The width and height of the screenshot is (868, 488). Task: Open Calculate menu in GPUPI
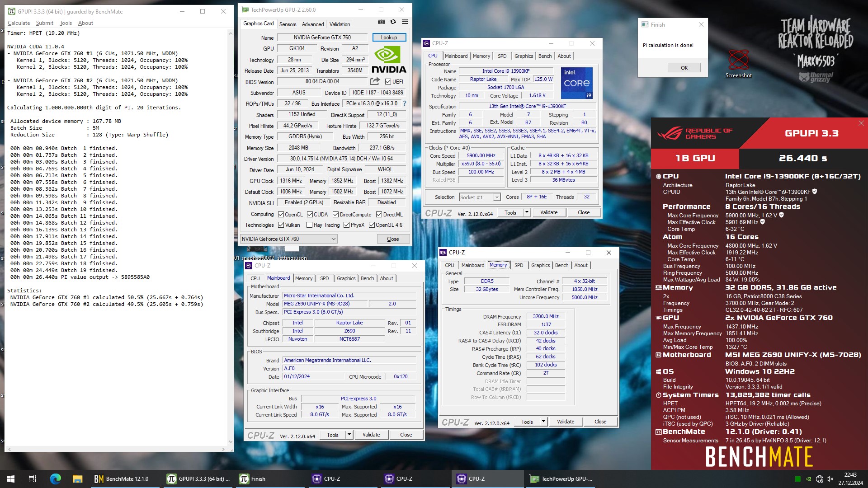click(x=19, y=23)
